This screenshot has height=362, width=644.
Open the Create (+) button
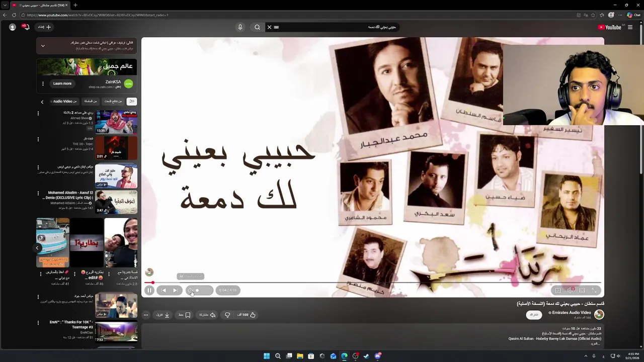(45, 27)
